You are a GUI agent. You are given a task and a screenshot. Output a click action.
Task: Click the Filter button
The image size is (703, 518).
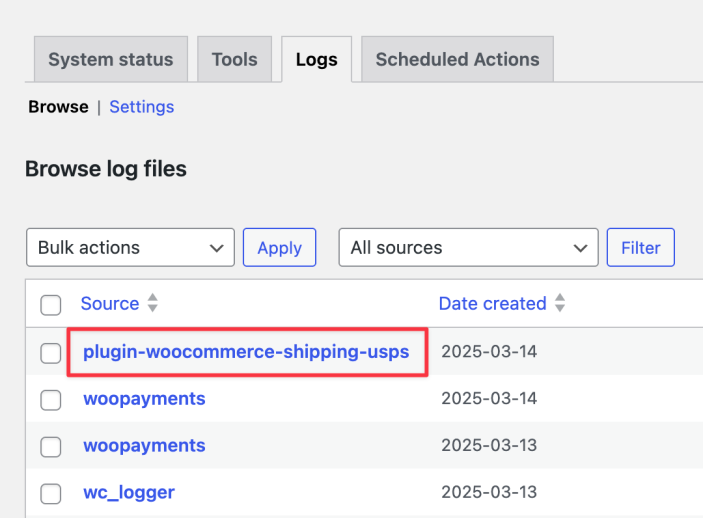640,248
